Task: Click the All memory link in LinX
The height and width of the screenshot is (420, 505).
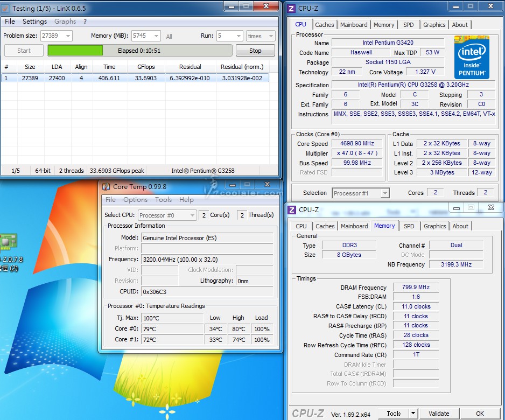Action: point(169,37)
